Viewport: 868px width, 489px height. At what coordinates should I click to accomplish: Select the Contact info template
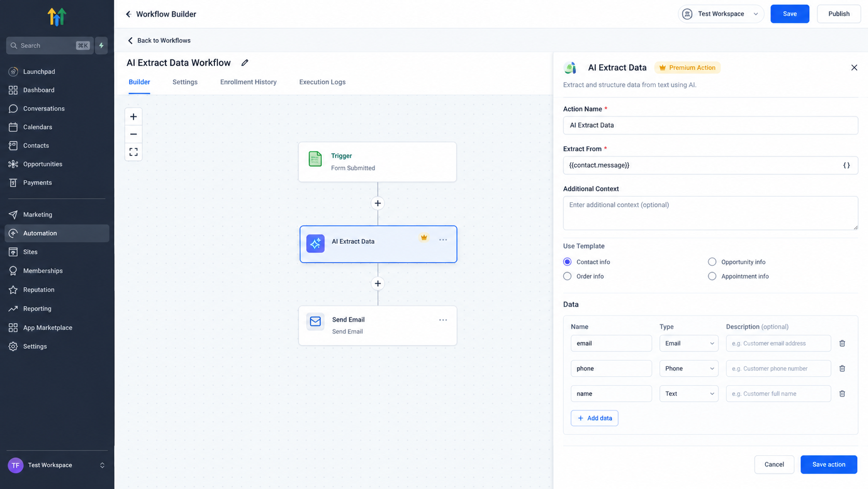click(567, 262)
